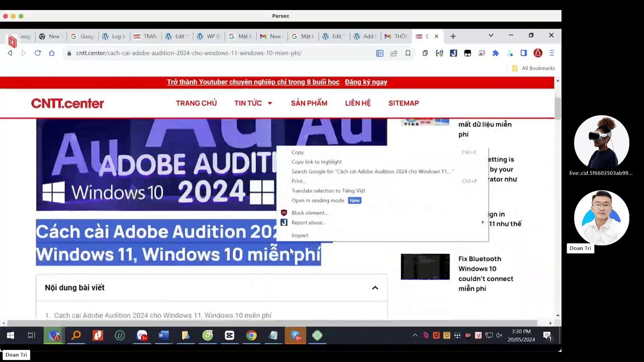Open the table of contents entry 1 link
Screen dimensions: 644x362
[163, 315]
